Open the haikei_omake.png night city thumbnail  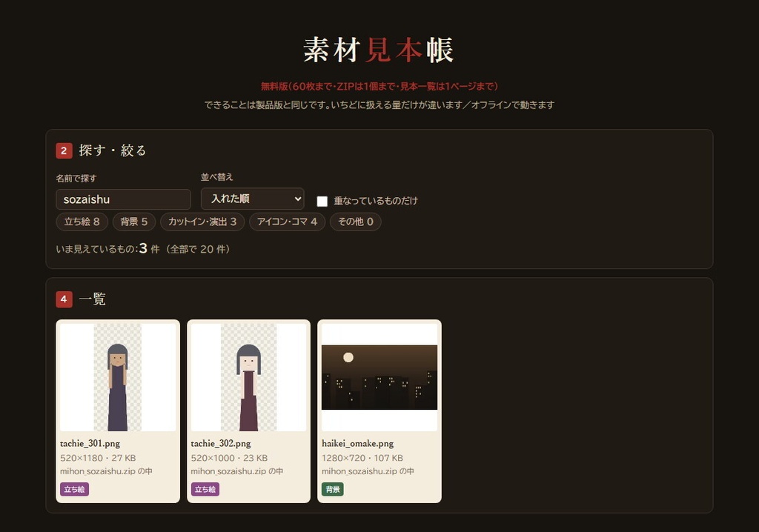coord(379,377)
